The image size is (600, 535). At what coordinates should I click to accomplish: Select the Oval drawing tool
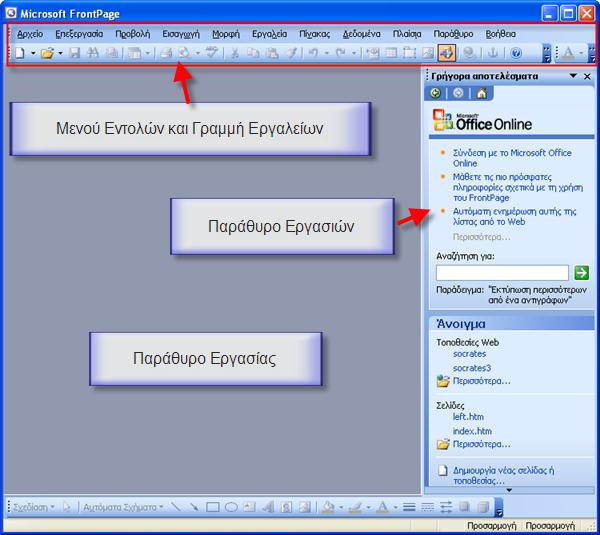[231, 507]
